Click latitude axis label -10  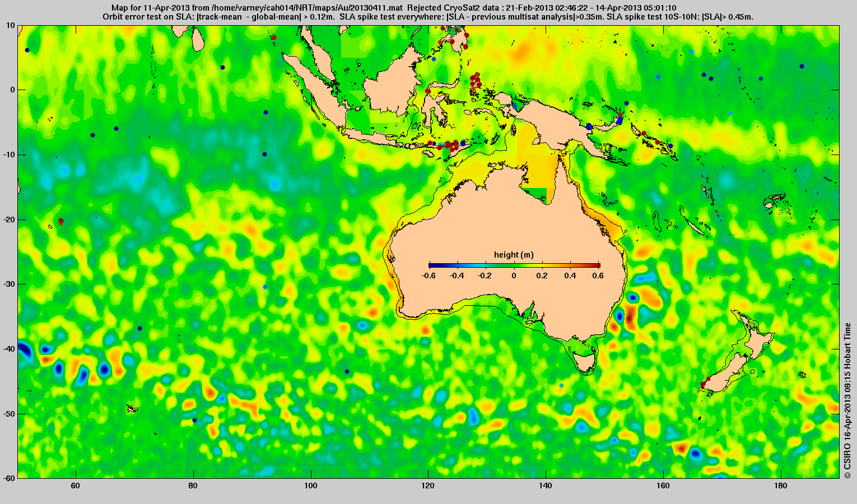pos(8,155)
